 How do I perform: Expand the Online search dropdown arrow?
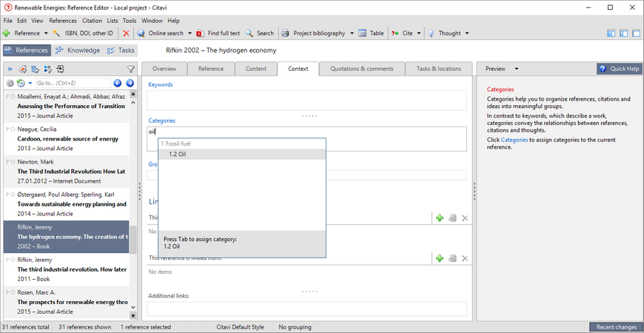pos(189,33)
